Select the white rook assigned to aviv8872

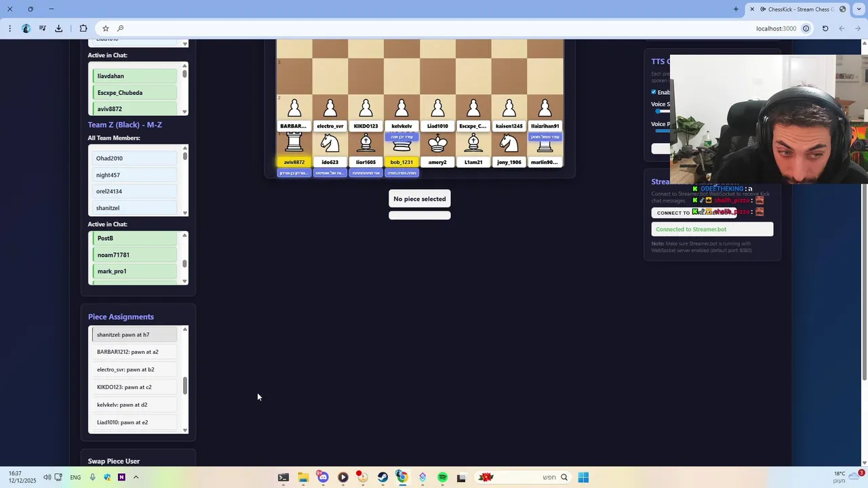point(294,143)
